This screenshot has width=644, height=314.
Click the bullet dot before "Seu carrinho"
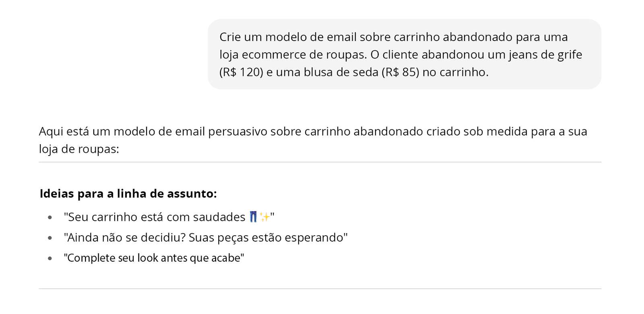(x=50, y=218)
